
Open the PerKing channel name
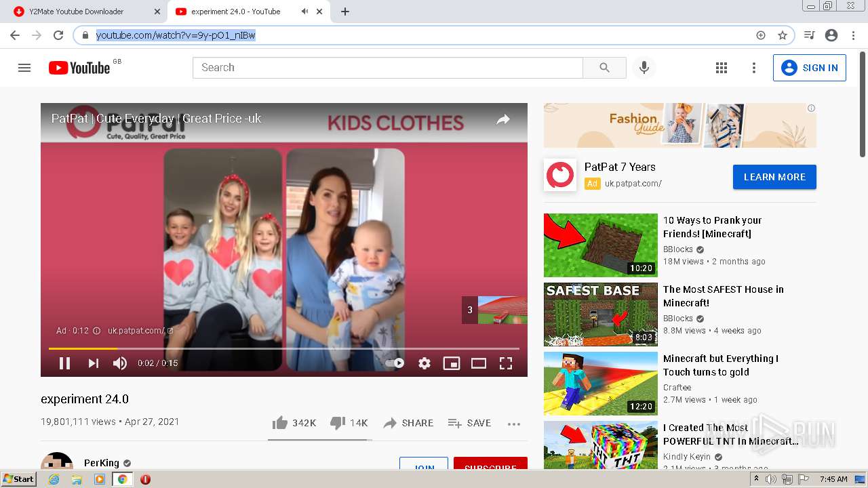pos(102,463)
